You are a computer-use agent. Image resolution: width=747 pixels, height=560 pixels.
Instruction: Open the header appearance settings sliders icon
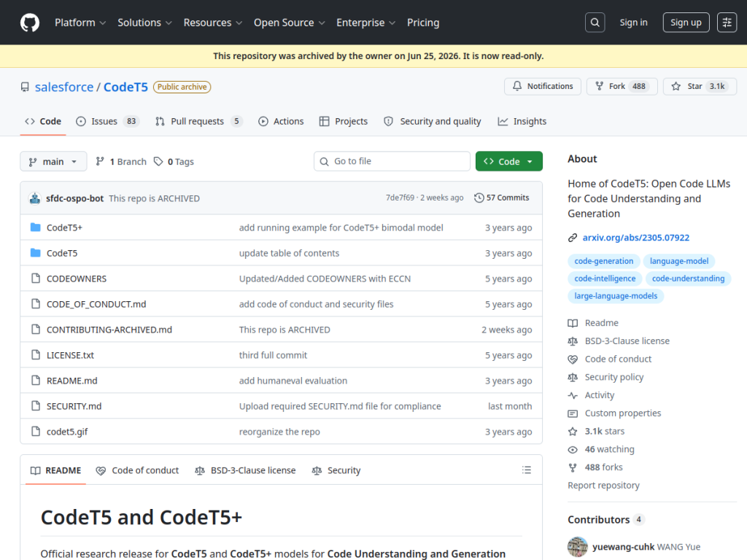coord(727,23)
